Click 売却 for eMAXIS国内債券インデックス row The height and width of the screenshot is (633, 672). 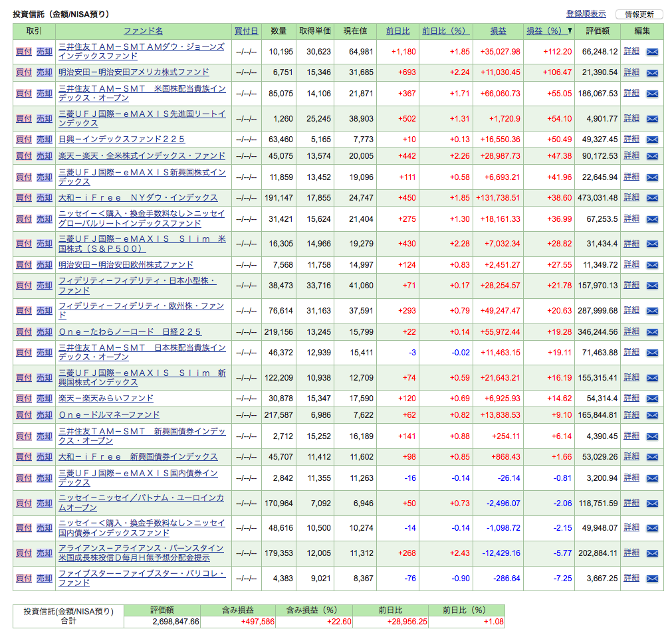pyautogui.click(x=44, y=478)
